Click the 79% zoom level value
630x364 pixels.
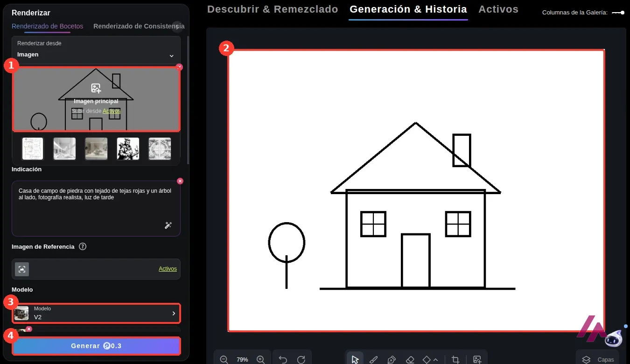pyautogui.click(x=242, y=360)
